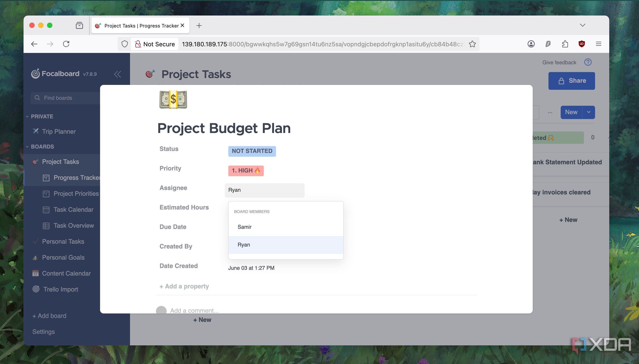Open Give feedback link

[559, 62]
